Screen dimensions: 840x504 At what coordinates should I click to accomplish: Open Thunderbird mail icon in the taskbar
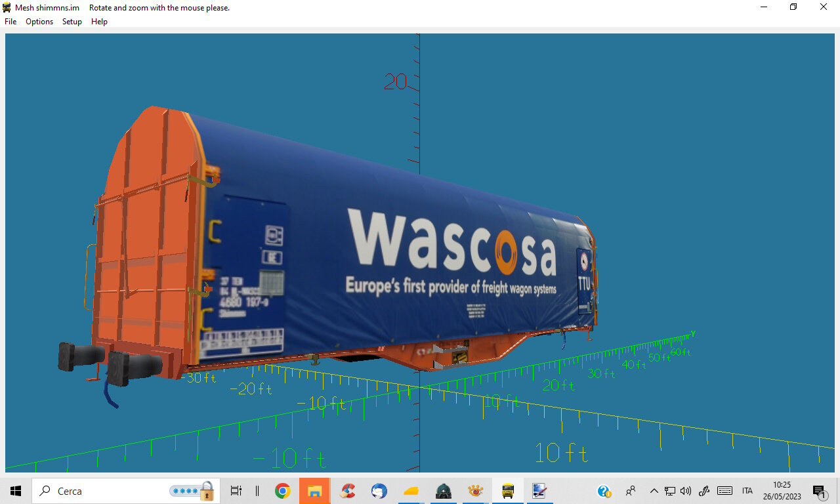pyautogui.click(x=379, y=491)
